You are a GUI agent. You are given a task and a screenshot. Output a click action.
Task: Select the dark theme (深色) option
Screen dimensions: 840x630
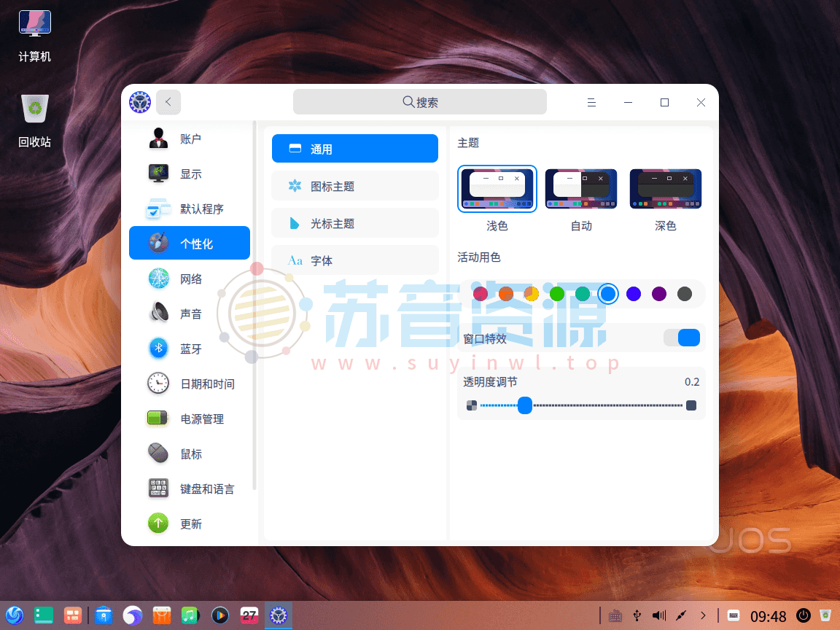point(665,188)
